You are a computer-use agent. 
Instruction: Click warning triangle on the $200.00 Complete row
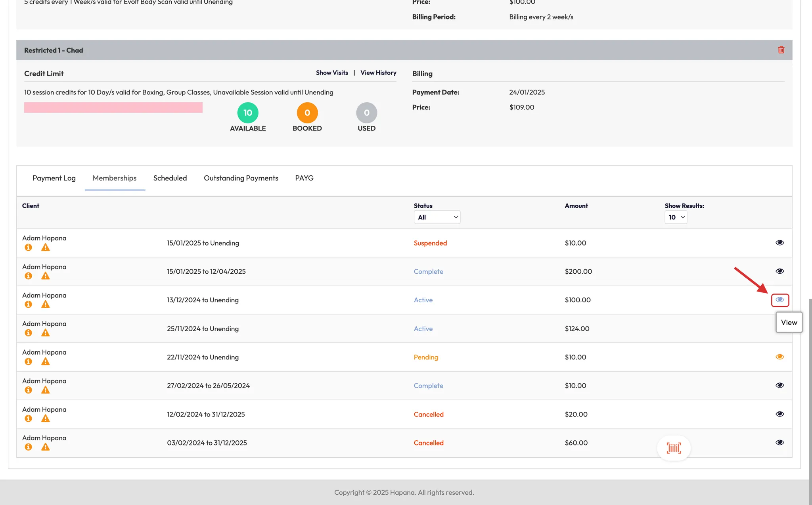(46, 276)
